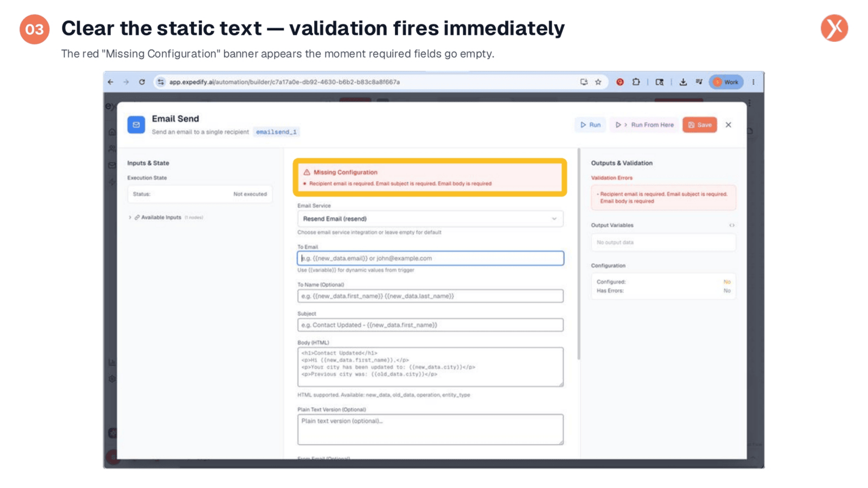Click Run From Here button
868x488 pixels.
coord(644,125)
